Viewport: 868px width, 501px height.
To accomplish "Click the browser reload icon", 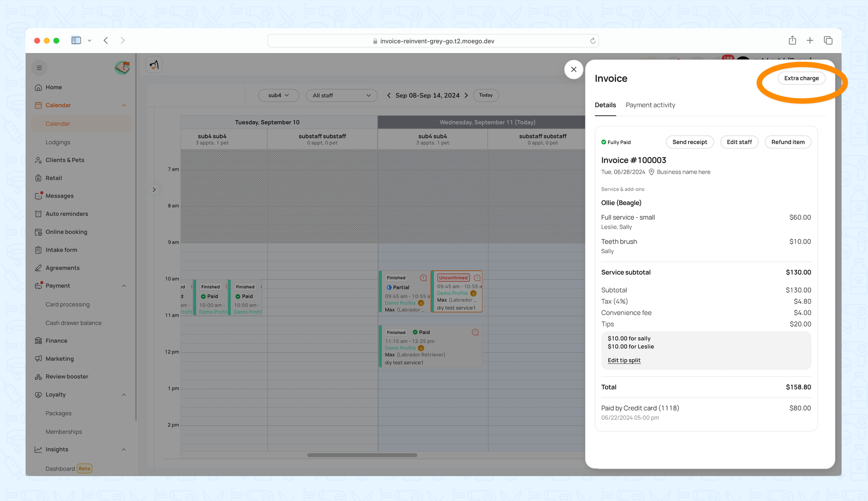I will [592, 41].
